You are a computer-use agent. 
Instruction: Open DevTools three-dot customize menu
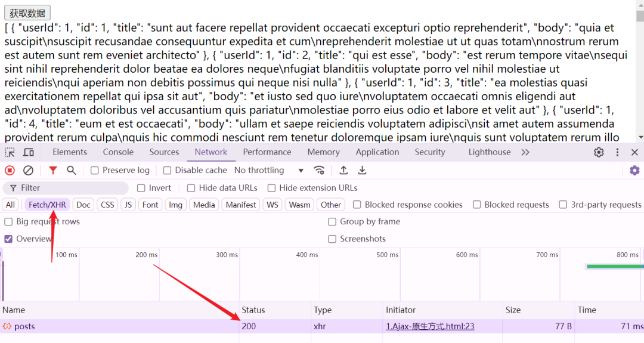[618, 153]
